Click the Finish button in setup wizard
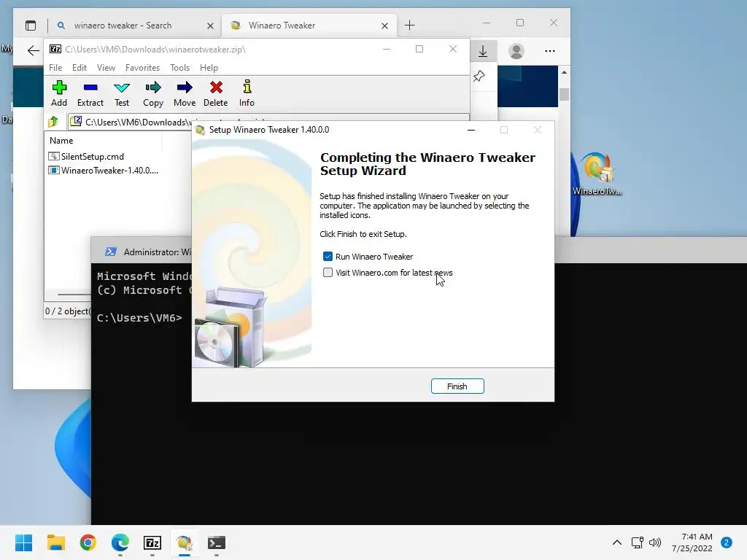 coord(457,386)
